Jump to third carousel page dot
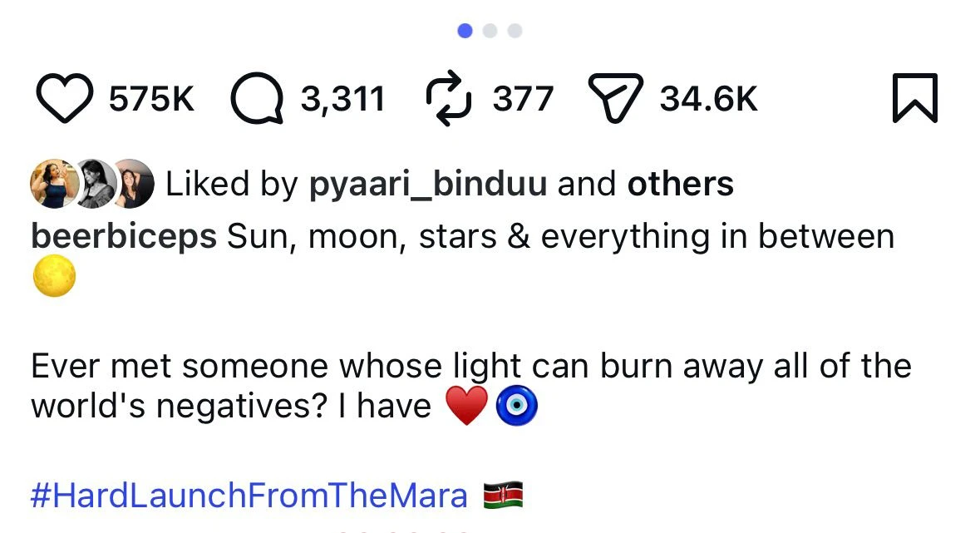 [x=515, y=31]
